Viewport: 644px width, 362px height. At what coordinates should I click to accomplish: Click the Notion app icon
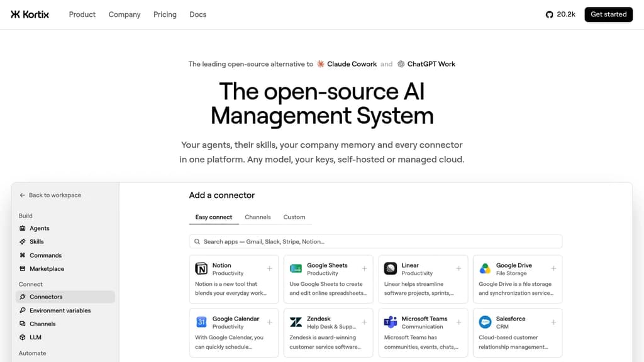tap(201, 269)
